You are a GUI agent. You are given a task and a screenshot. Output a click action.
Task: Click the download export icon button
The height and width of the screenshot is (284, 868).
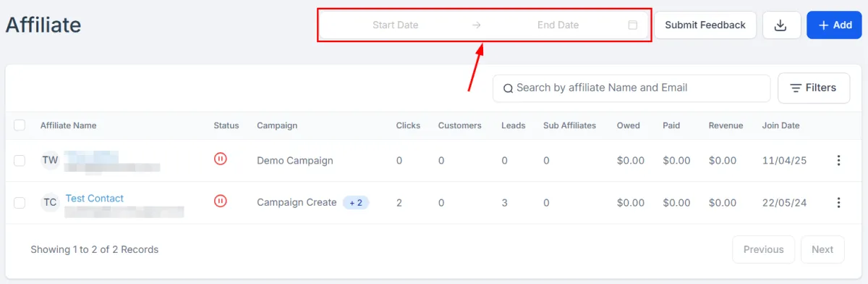(x=780, y=25)
